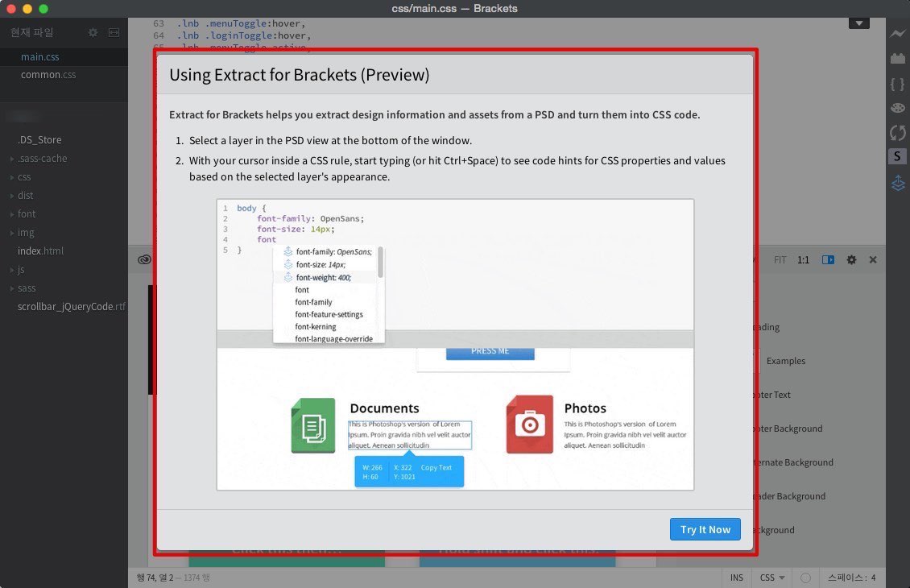910x588 pixels.
Task: Open working files settings gear icon
Action: click(93, 32)
